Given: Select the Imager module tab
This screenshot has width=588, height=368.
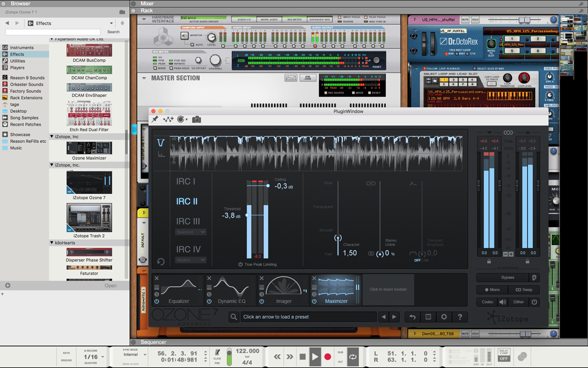Looking at the screenshot, I should pos(283,290).
